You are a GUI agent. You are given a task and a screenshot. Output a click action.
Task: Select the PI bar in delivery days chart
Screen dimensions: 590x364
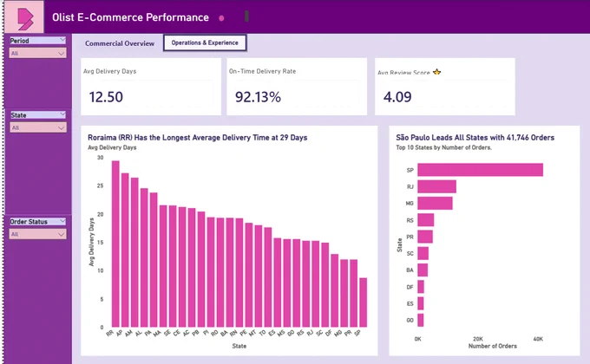[x=211, y=272]
